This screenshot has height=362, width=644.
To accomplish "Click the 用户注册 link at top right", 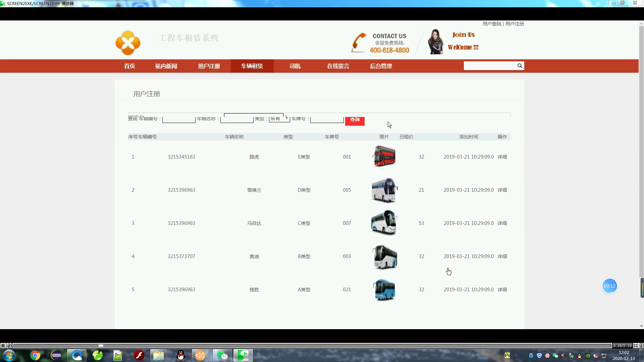I will [515, 24].
